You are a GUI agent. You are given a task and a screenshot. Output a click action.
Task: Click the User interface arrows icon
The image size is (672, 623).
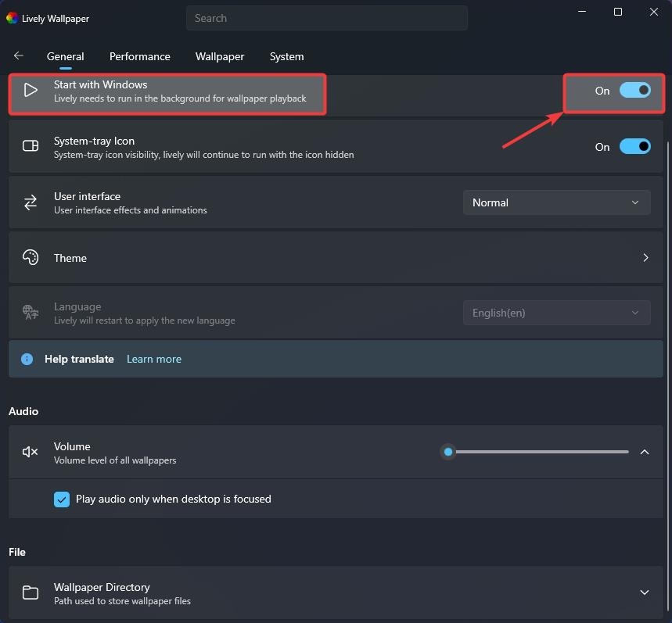tap(31, 202)
